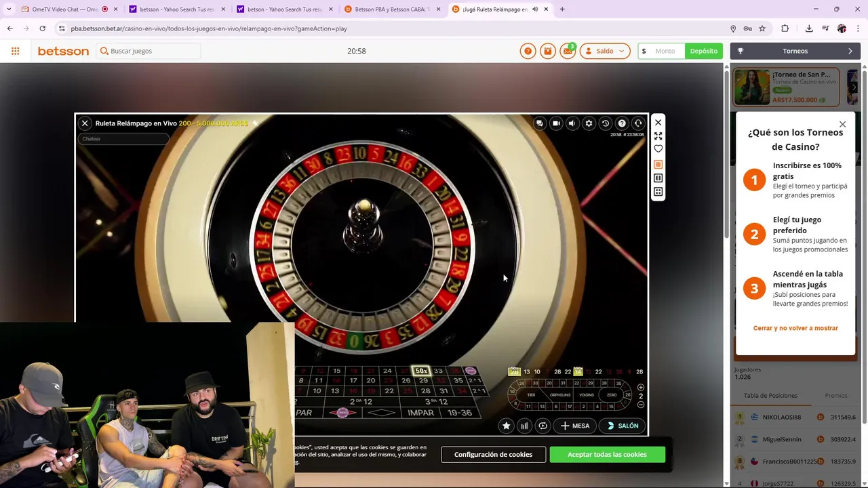Select single game view layout icon
The height and width of the screenshot is (488, 868).
pyautogui.click(x=658, y=165)
